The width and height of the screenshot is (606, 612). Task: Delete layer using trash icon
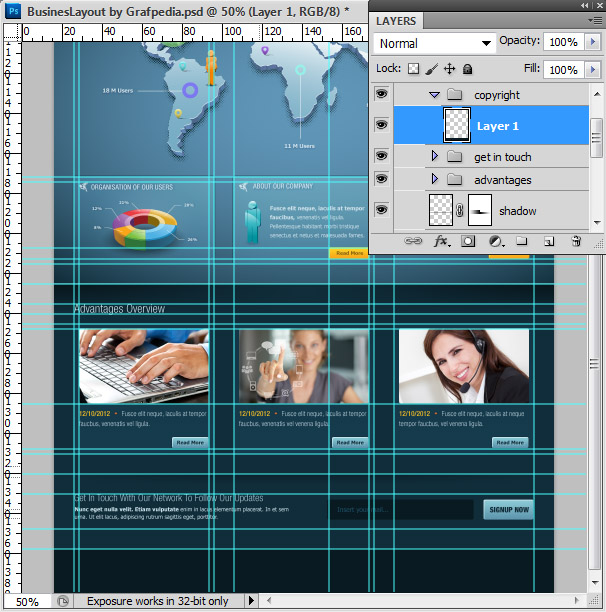pos(576,241)
